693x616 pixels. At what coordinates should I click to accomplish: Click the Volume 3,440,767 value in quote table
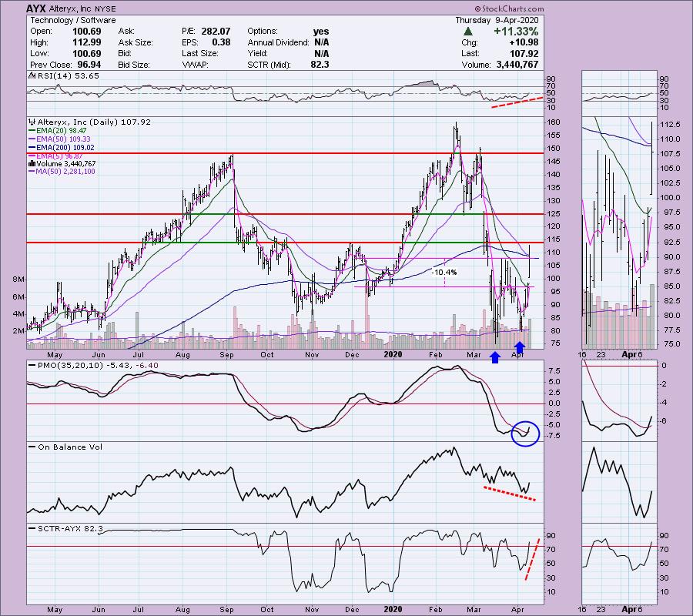[517, 65]
